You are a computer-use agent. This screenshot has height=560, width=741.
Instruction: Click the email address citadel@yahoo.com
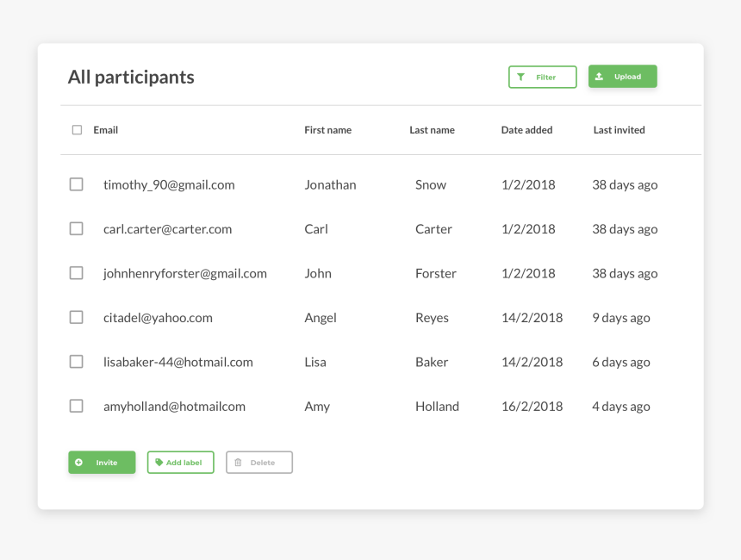(x=158, y=318)
